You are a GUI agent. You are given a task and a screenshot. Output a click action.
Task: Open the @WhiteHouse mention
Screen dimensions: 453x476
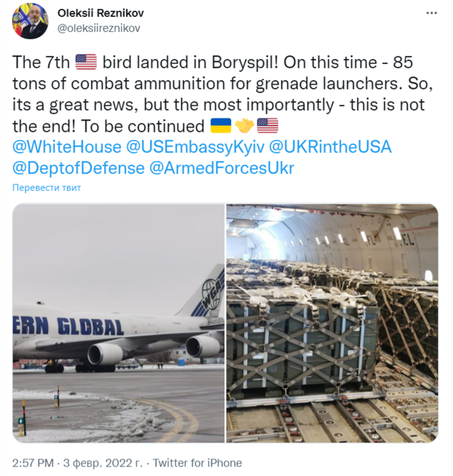point(67,147)
